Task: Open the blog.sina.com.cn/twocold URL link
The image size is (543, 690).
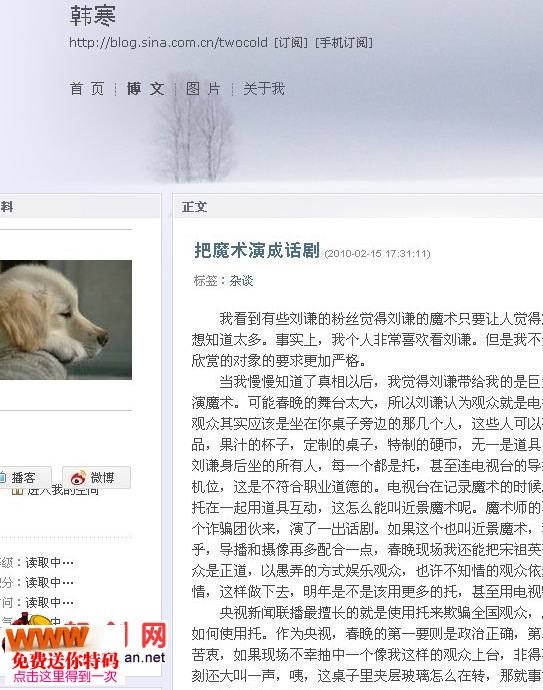Action: point(168,43)
